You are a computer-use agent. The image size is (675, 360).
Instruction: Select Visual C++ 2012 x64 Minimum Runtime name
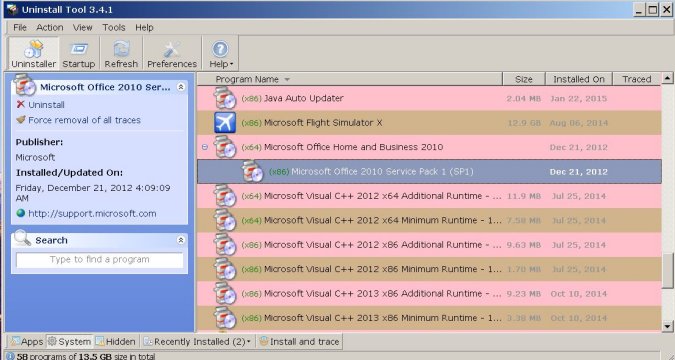click(383, 220)
